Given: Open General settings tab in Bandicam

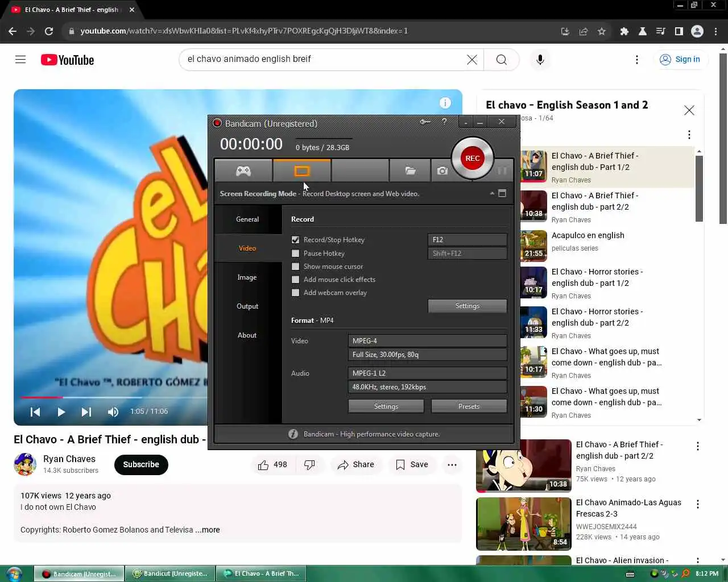Looking at the screenshot, I should point(247,219).
